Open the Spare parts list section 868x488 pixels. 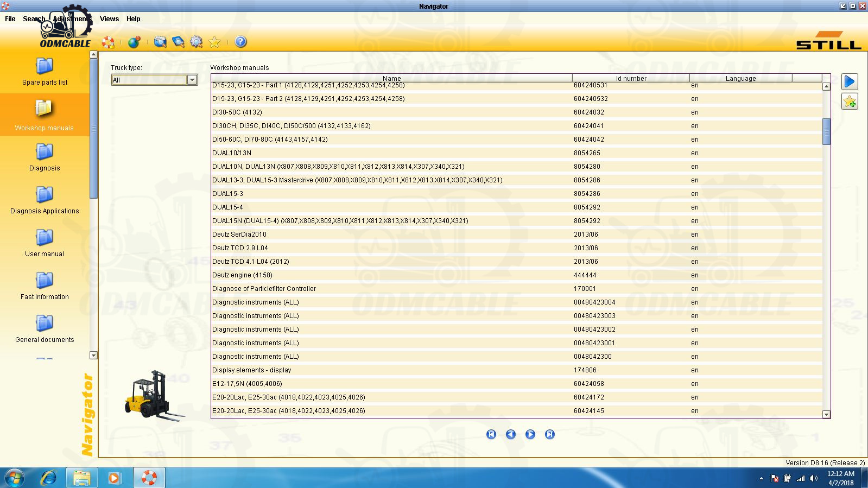click(x=45, y=71)
